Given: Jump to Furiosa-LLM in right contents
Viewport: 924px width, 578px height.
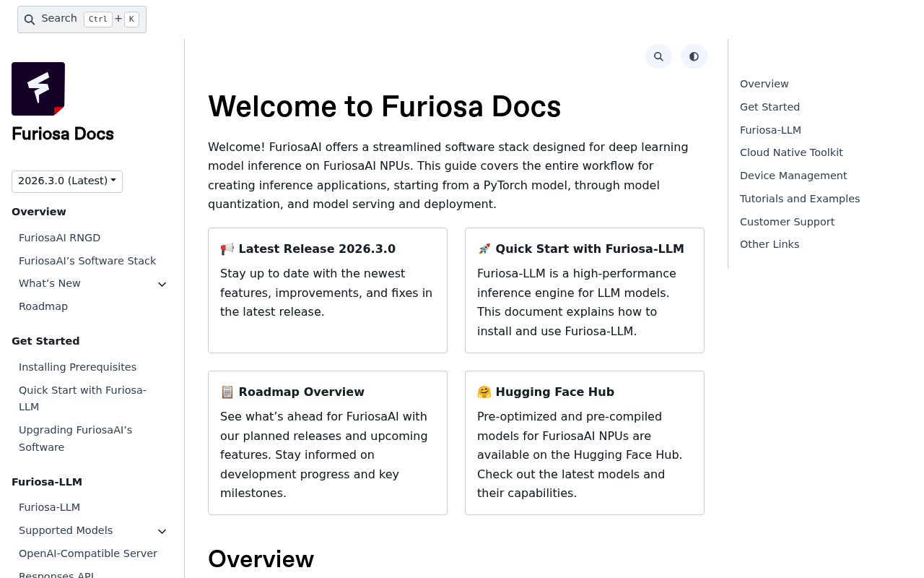Looking at the screenshot, I should [x=770, y=130].
